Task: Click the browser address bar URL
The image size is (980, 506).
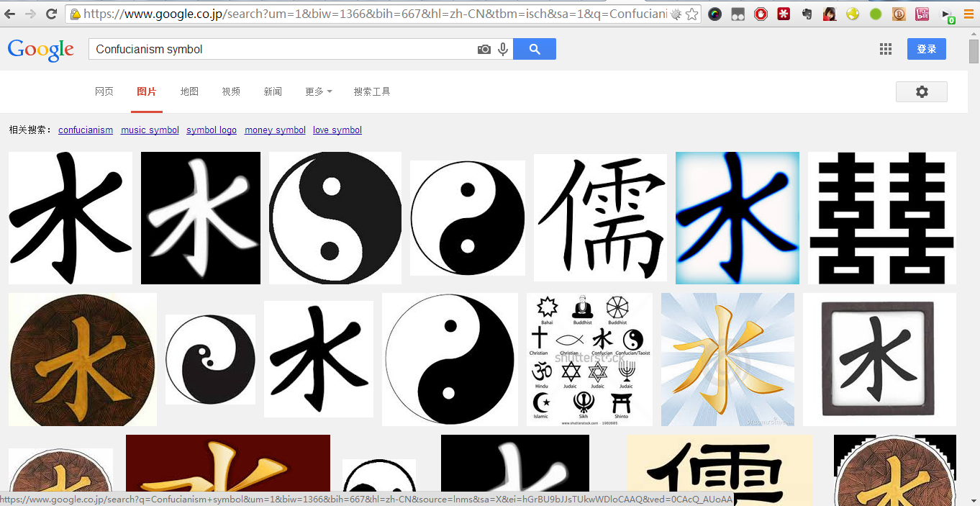Action: (375, 14)
